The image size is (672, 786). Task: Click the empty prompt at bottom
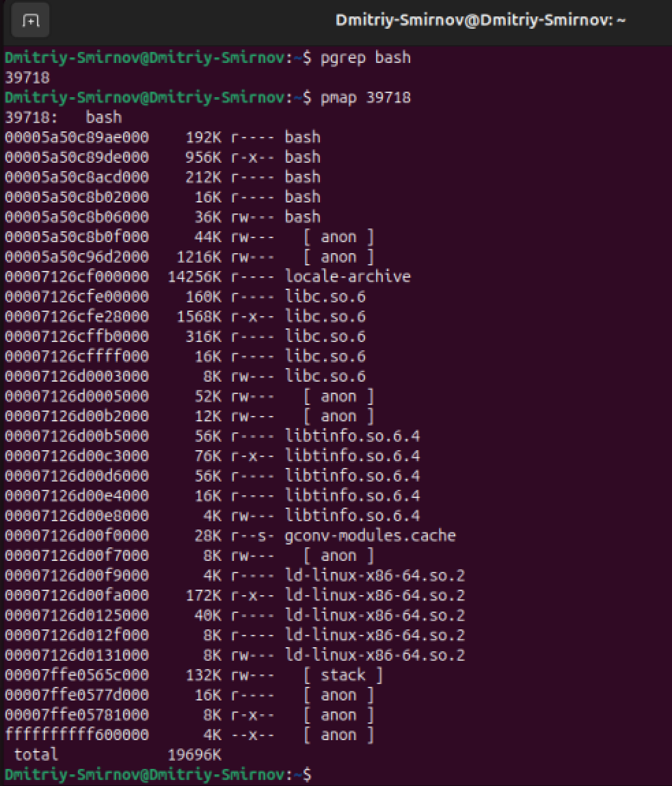coord(159,774)
